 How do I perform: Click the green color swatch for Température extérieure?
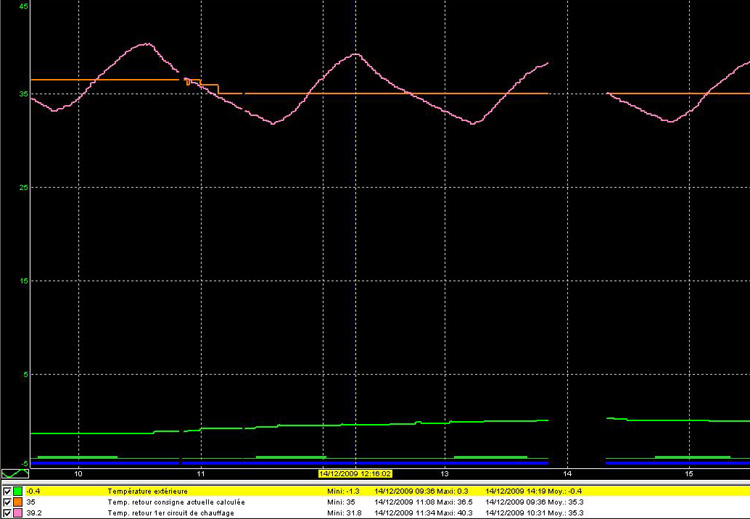coord(18,491)
